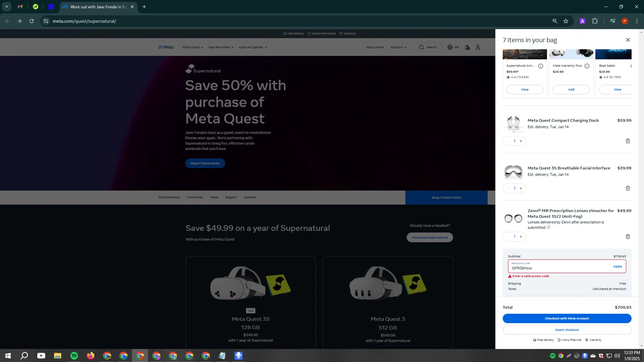
Task: Show info for Supernatural Annual subscription
Action: 541,66
